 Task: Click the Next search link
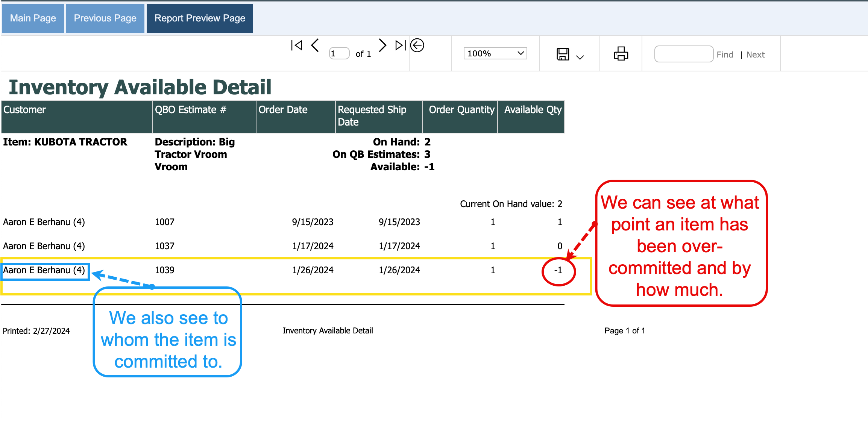coord(755,55)
